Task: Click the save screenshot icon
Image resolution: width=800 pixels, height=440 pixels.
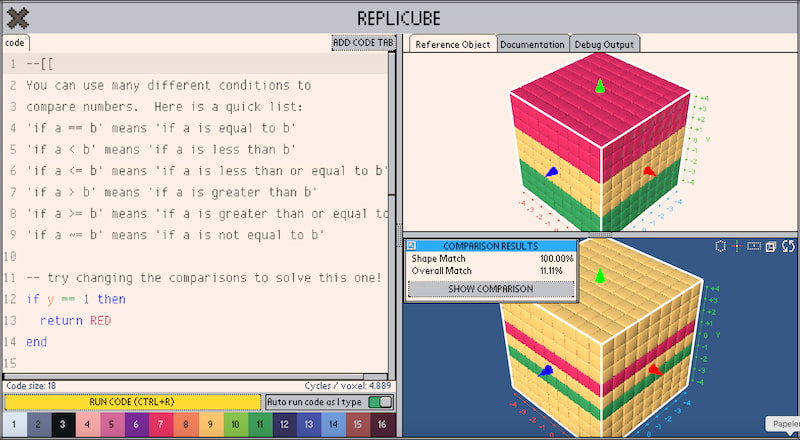Action: [771, 246]
